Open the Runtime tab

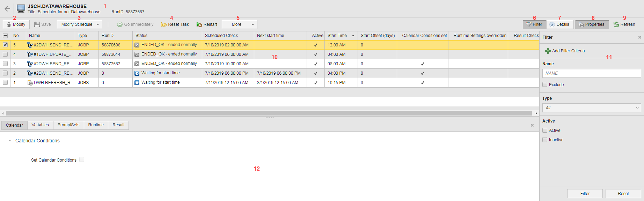click(96, 125)
